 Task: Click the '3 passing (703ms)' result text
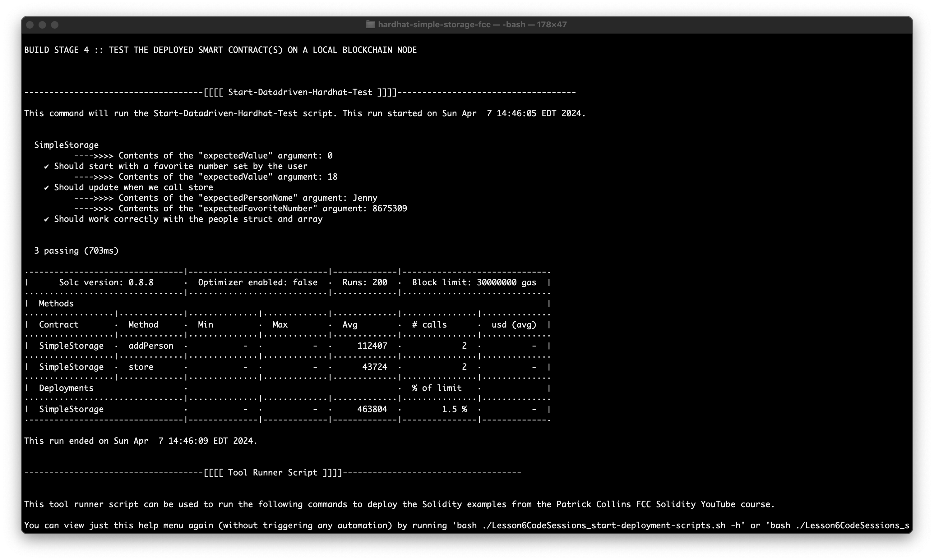click(x=76, y=251)
